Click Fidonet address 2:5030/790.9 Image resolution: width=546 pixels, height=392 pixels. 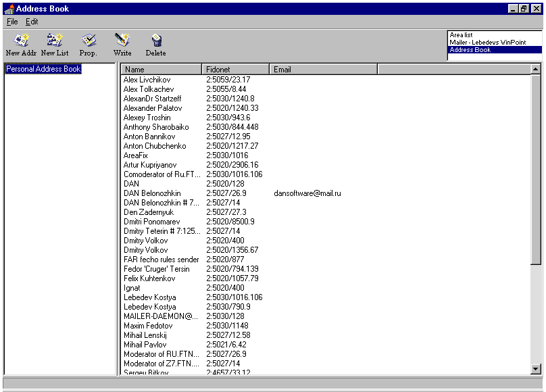click(x=228, y=307)
